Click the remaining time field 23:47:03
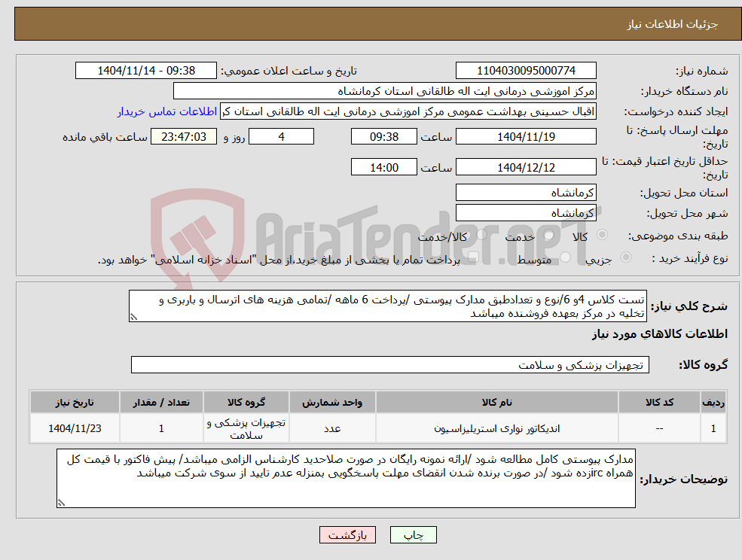This screenshot has width=742, height=560. (x=184, y=137)
